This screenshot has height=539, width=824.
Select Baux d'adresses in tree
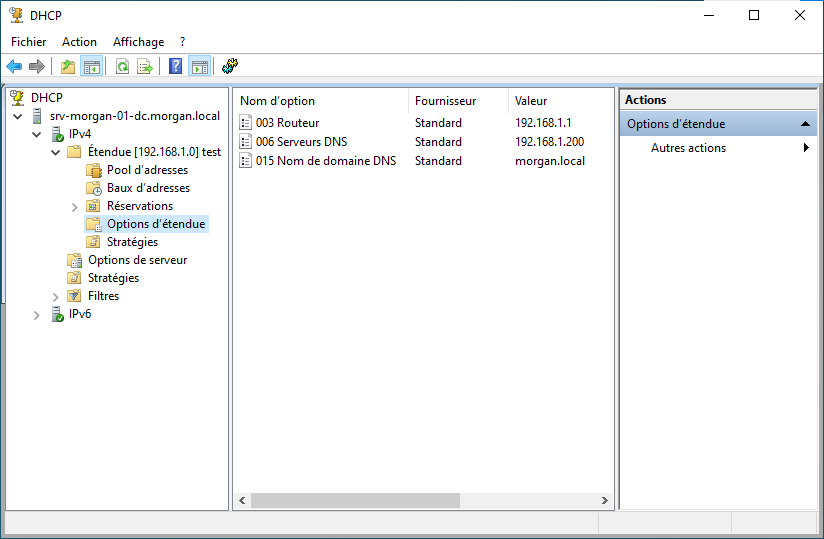[x=148, y=188]
